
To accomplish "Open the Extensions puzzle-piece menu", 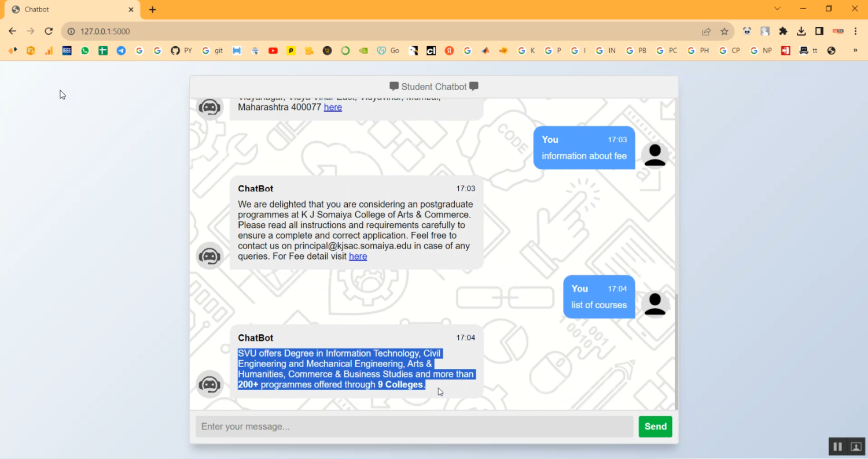I will (784, 31).
